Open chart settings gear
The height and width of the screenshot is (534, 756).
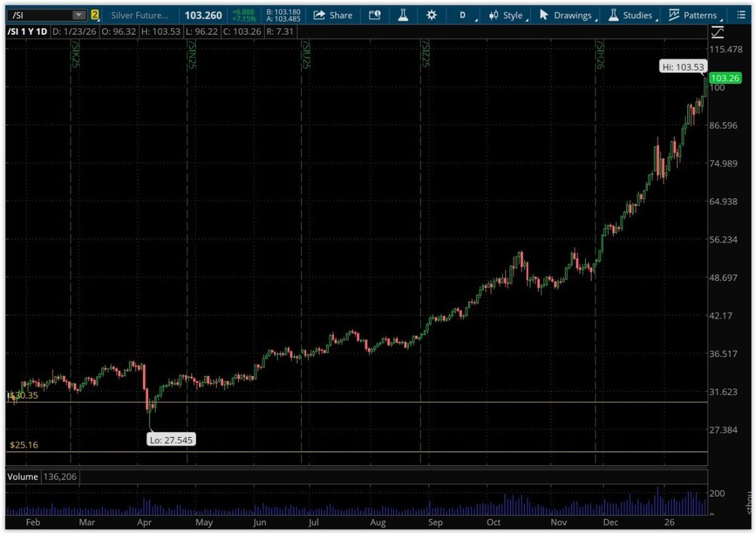(431, 15)
